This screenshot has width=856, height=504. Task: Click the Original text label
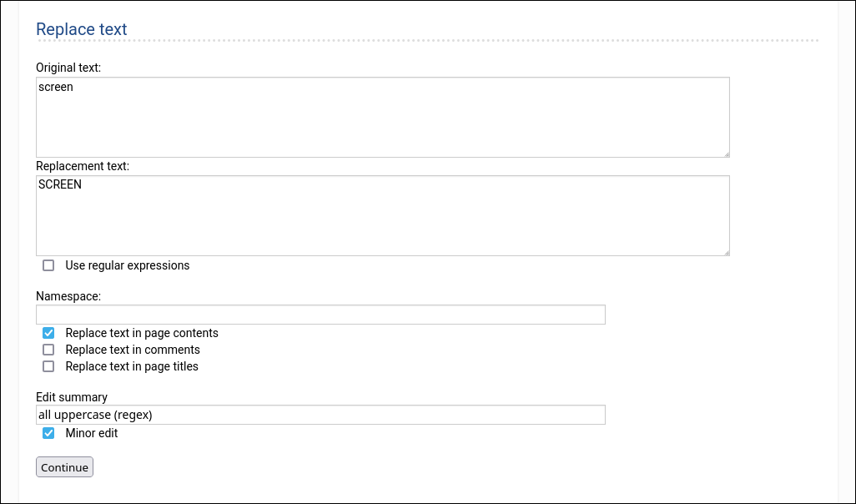[71, 68]
